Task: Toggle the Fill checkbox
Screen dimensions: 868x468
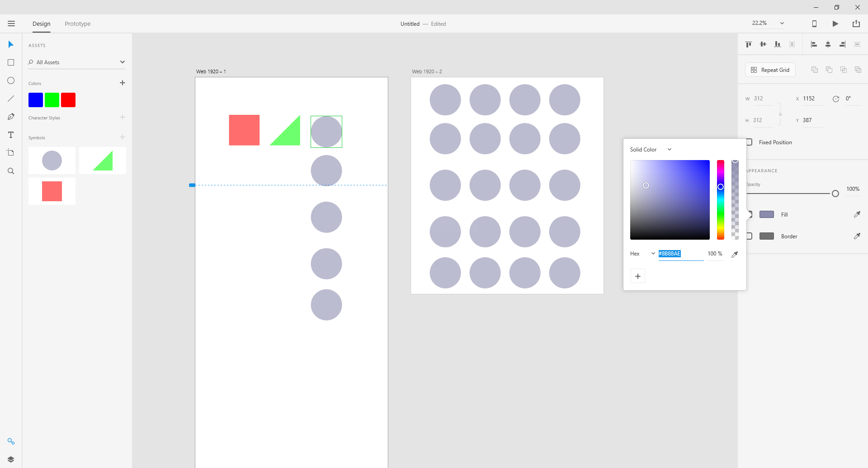Action: (x=749, y=214)
